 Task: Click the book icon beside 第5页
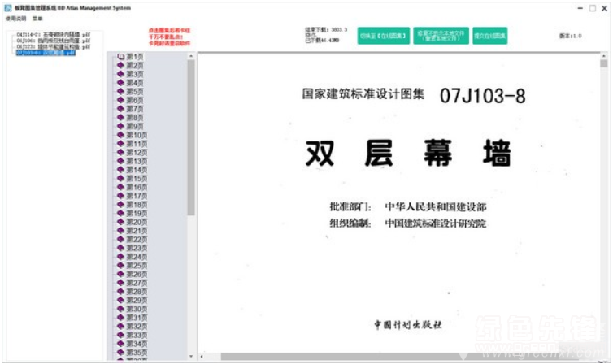point(121,91)
